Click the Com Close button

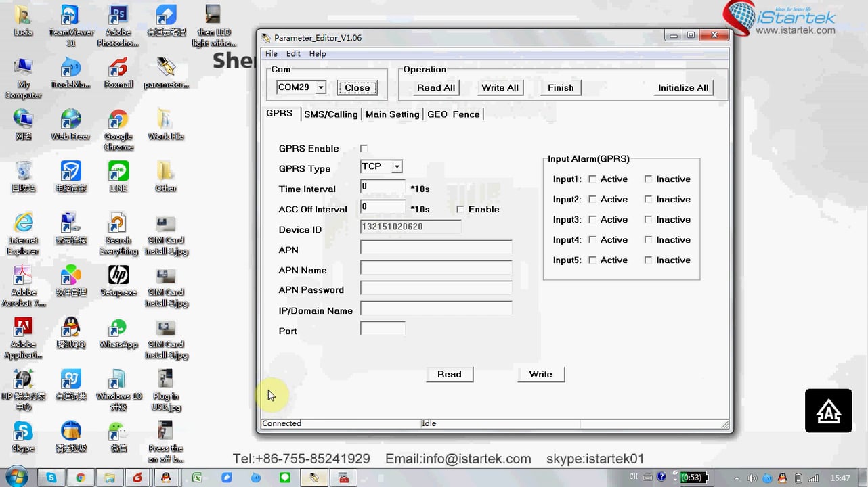(x=357, y=87)
